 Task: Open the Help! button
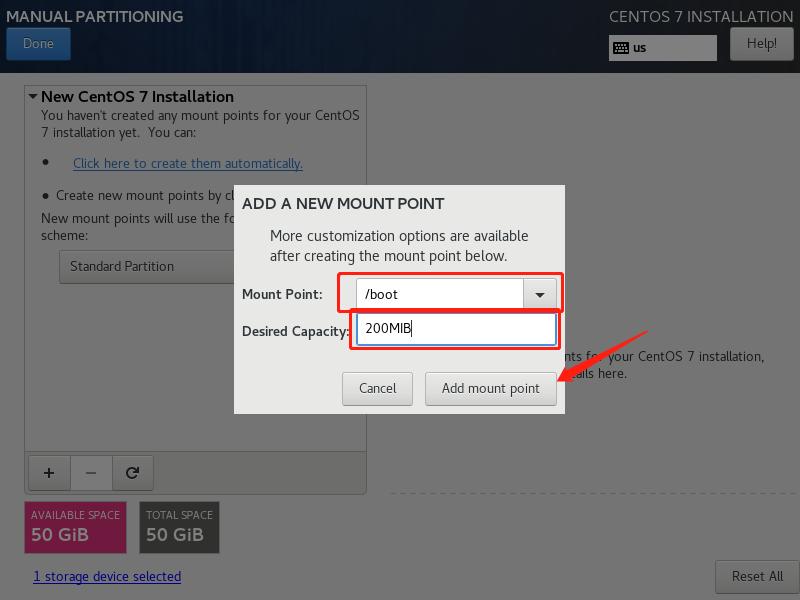tap(761, 44)
